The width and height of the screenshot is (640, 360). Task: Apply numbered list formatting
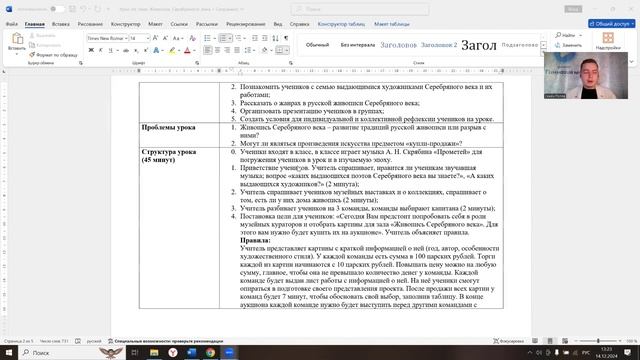[223, 38]
